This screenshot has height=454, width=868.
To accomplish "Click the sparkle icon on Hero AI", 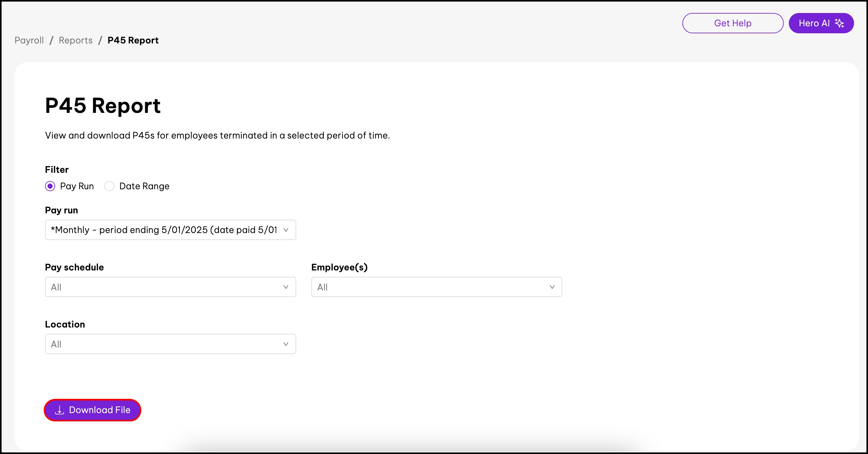I will (x=839, y=23).
